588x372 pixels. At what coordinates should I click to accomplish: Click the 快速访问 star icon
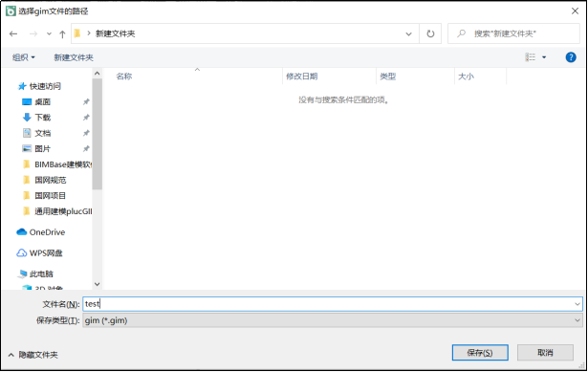click(22, 86)
